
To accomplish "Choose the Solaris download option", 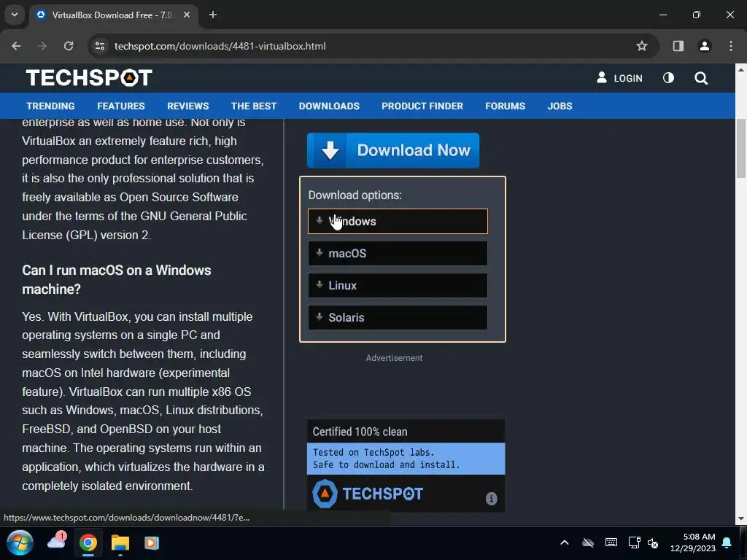I will [398, 318].
